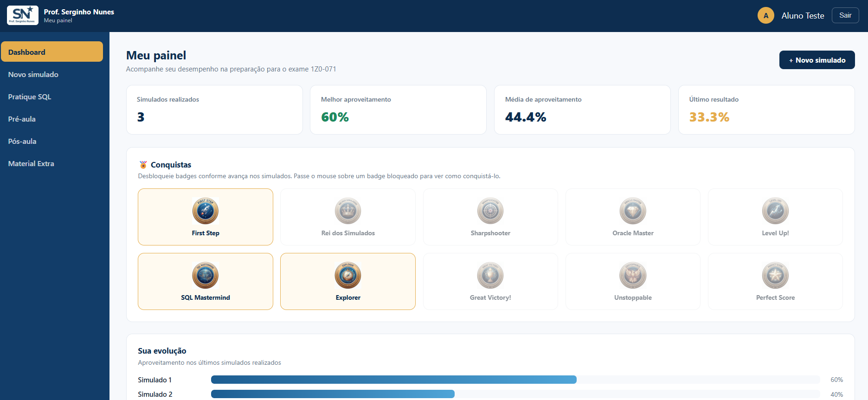Screen dimensions: 868x400
Task: Click the Perfect Score badge icon
Action: pyautogui.click(x=775, y=276)
